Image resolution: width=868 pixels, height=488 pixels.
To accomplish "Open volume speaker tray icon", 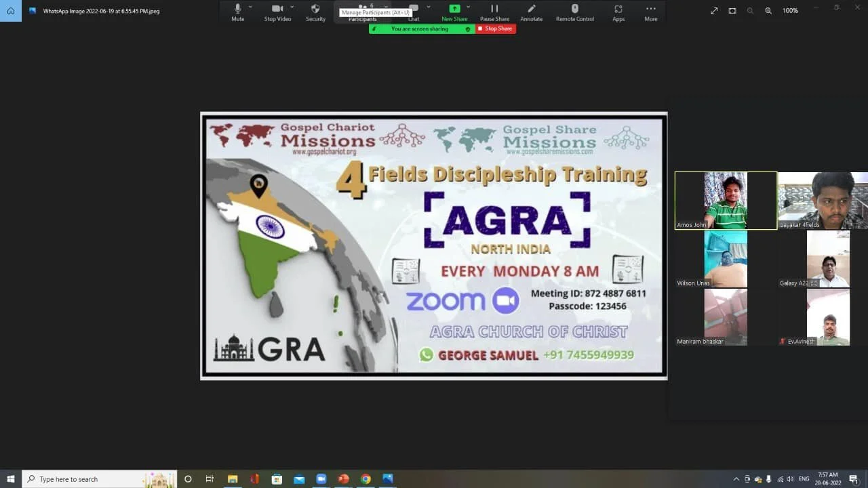I will (x=791, y=479).
